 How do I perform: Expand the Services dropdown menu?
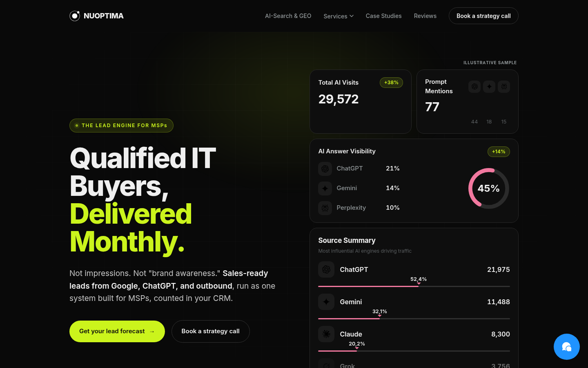(x=339, y=16)
